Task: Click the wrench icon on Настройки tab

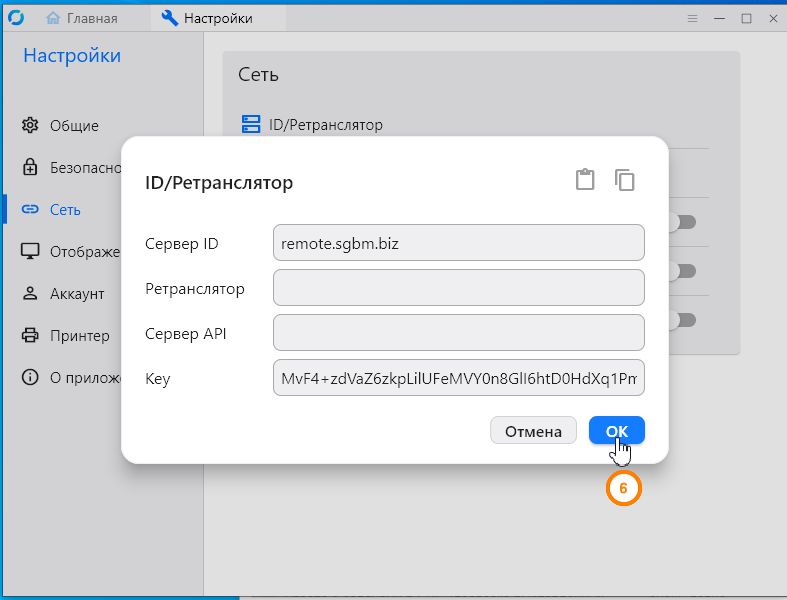Action: click(x=170, y=18)
